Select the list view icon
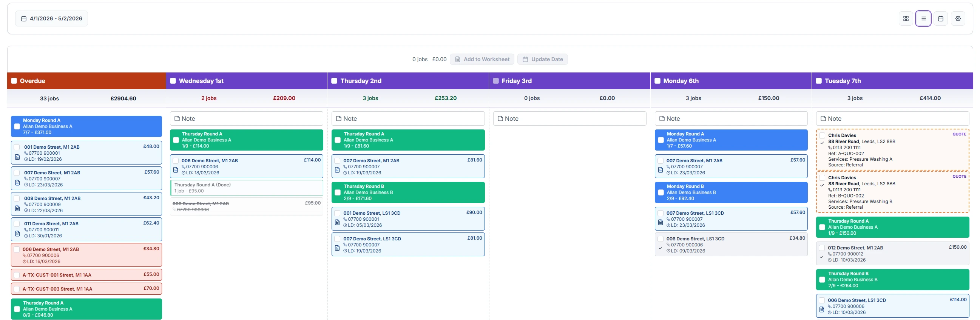 (x=923, y=18)
